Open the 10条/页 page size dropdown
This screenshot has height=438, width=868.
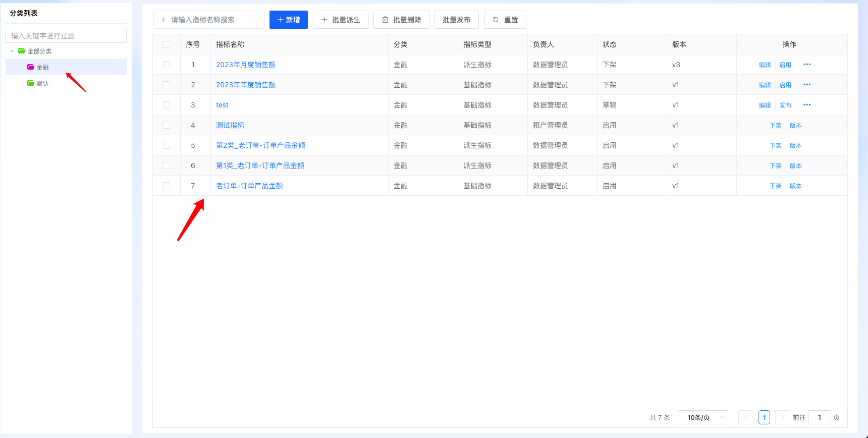pyautogui.click(x=702, y=417)
